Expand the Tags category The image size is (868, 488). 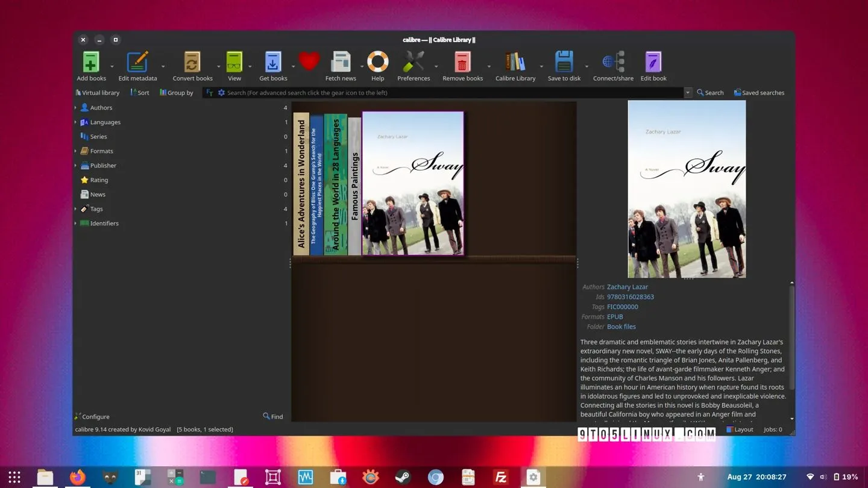[75, 209]
